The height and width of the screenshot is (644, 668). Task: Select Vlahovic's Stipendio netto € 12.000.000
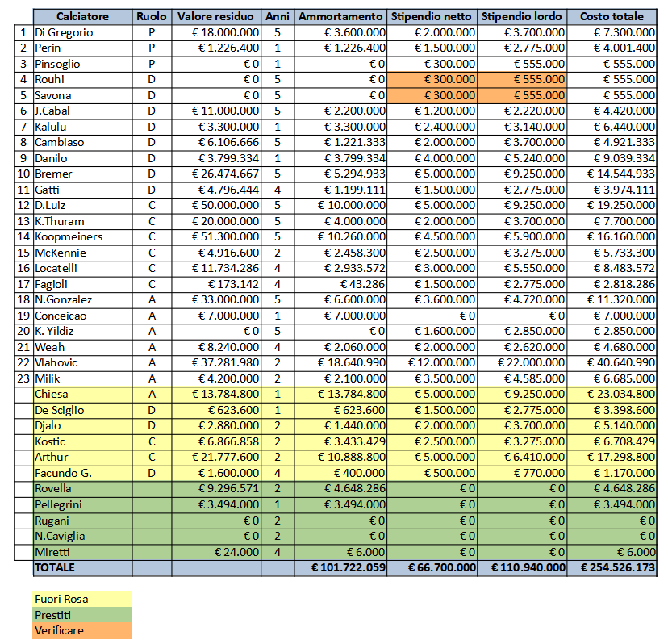[432, 362]
